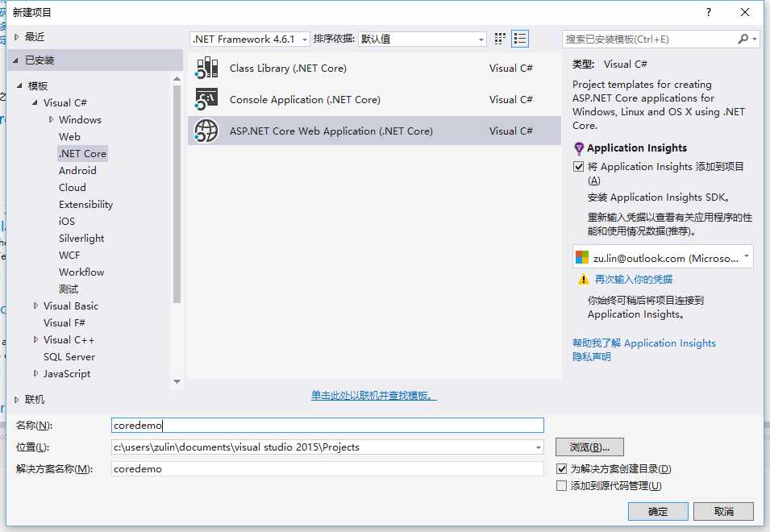Select the Android template category
Viewport: 770px width, 532px height.
coord(77,170)
